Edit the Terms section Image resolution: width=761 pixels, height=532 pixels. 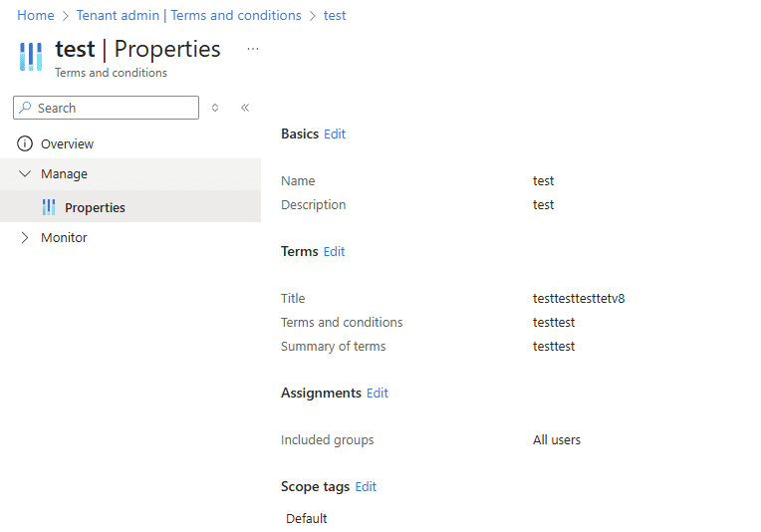(x=334, y=251)
